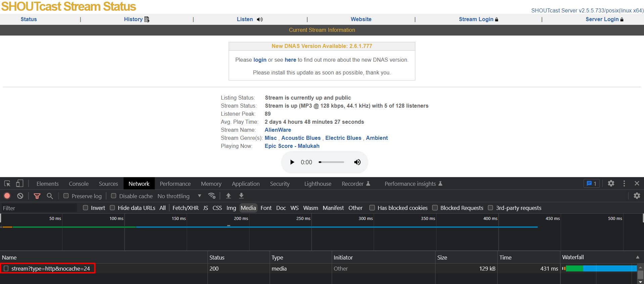
Task: Open the Recorder tab
Action: pos(356,184)
